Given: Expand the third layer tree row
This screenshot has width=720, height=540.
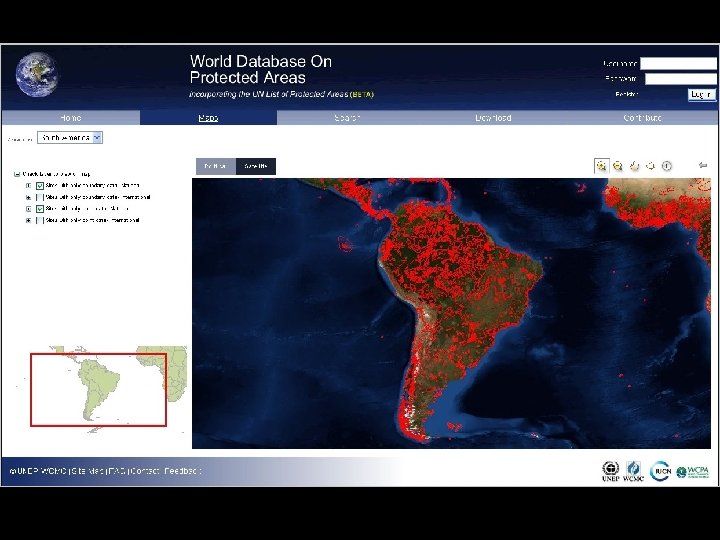Looking at the screenshot, I should (x=28, y=209).
